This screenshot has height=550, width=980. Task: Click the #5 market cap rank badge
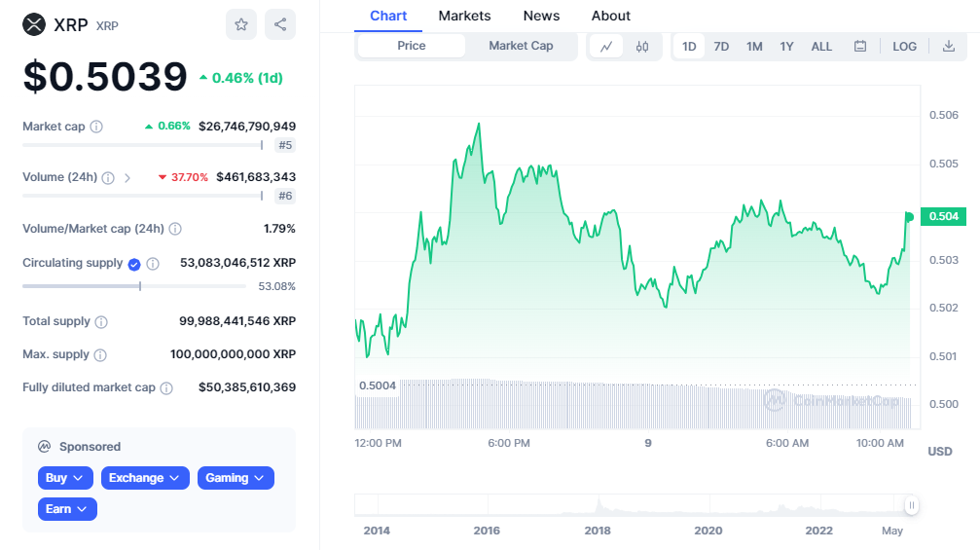(285, 145)
